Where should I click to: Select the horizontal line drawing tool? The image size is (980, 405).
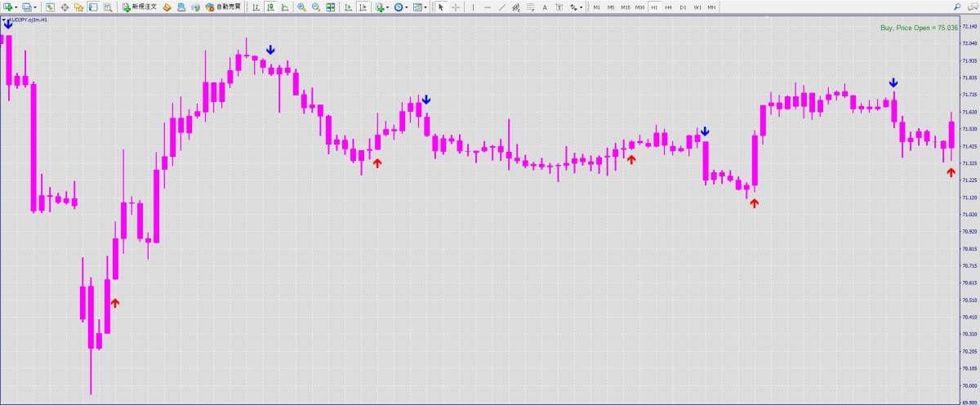coord(488,7)
